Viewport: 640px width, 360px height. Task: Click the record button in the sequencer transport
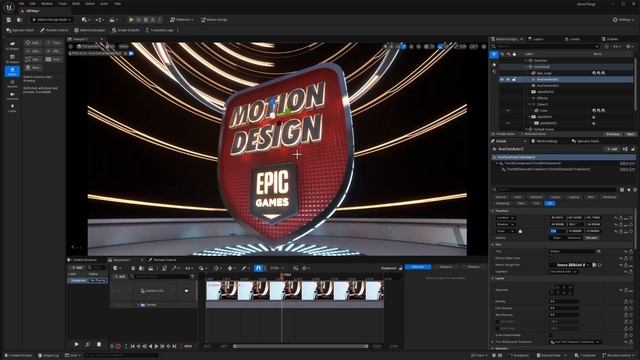118,346
